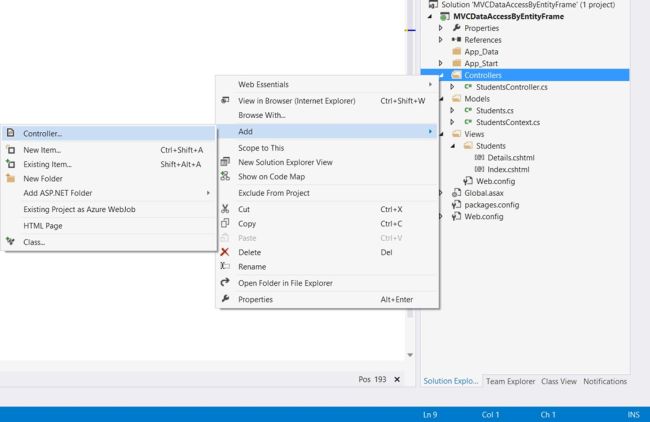Click the Controller document icon

11,133
